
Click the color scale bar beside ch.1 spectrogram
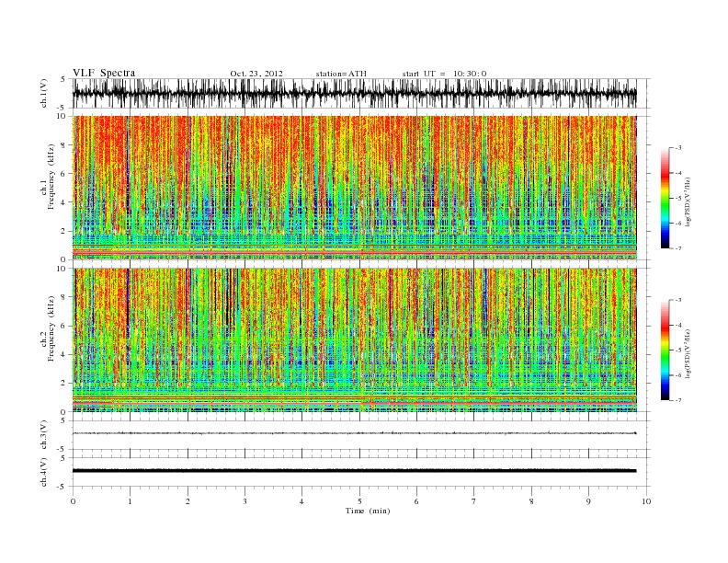[x=665, y=199]
